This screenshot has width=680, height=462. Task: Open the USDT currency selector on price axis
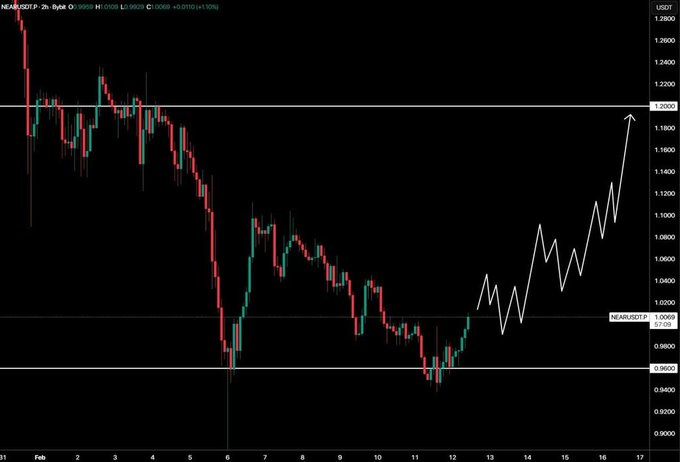click(x=662, y=8)
